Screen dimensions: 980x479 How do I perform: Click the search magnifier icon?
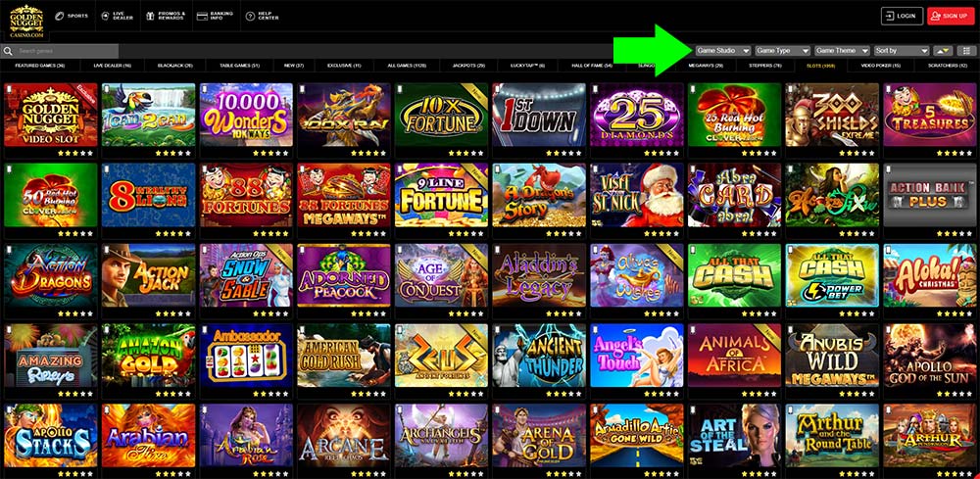(9, 51)
